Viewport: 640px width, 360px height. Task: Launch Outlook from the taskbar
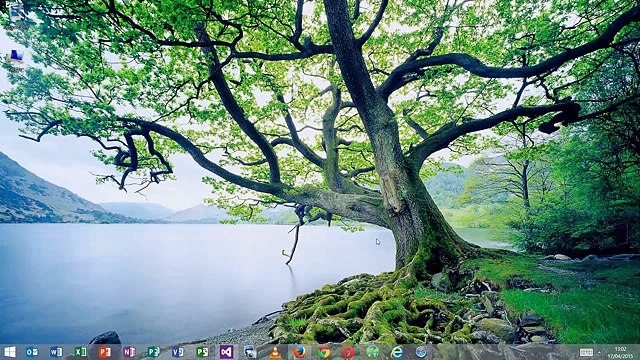pyautogui.click(x=32, y=352)
